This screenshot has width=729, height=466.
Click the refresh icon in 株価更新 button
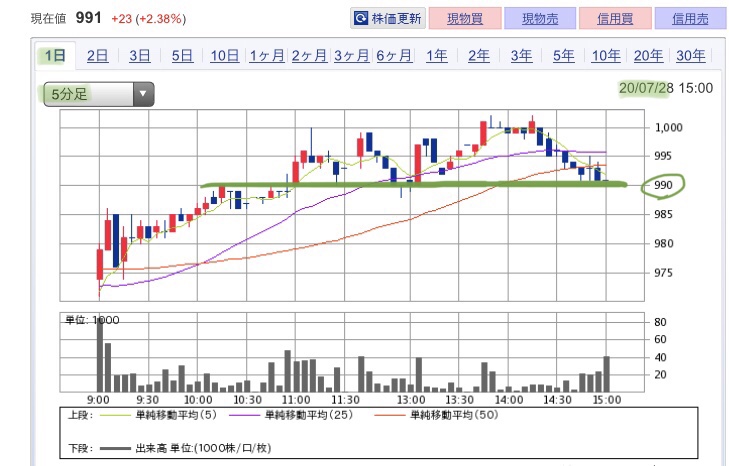coord(361,19)
